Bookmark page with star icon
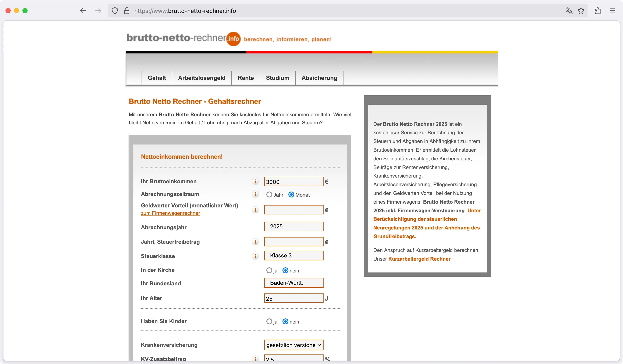The height and width of the screenshot is (364, 623). [x=581, y=11]
